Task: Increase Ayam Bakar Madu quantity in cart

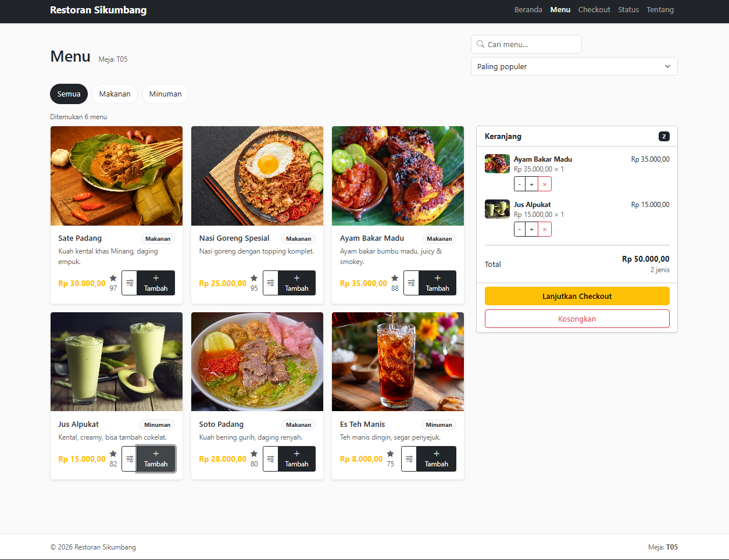Action: click(531, 184)
